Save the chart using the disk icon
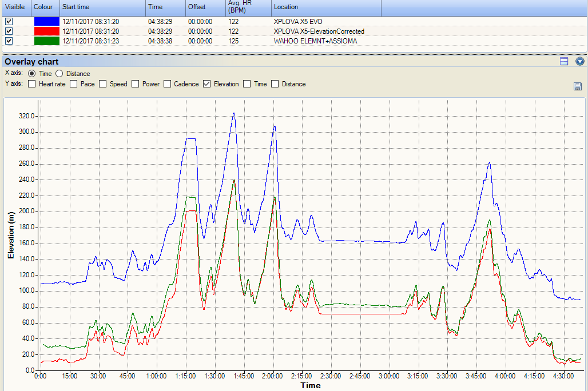This screenshot has height=391, width=588. pyautogui.click(x=578, y=86)
